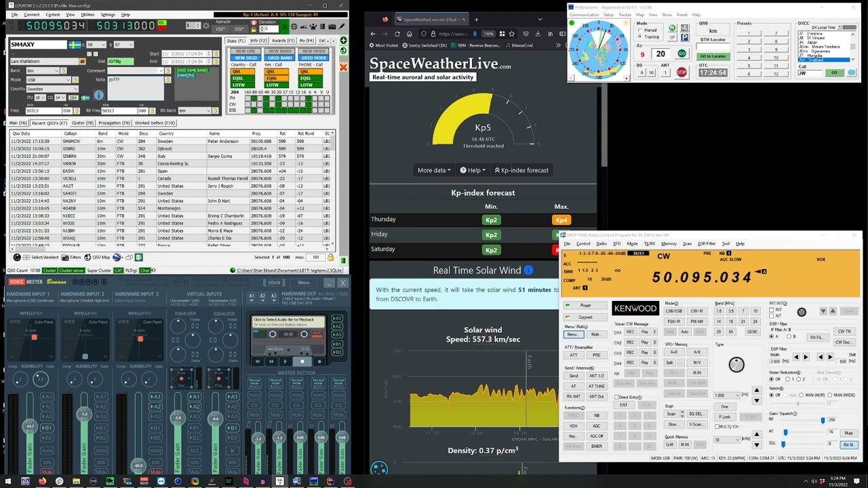Start playback on Voicemeeter cassette recorder

285,361
